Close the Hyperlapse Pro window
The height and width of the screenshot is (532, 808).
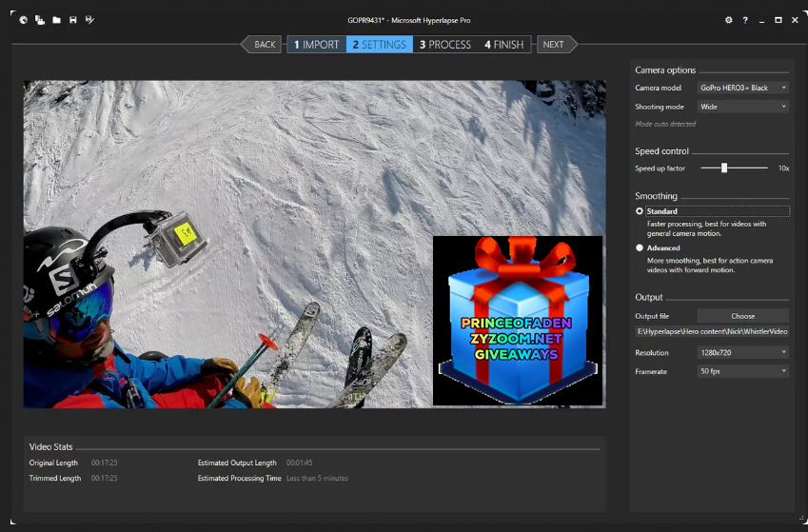[x=795, y=20]
